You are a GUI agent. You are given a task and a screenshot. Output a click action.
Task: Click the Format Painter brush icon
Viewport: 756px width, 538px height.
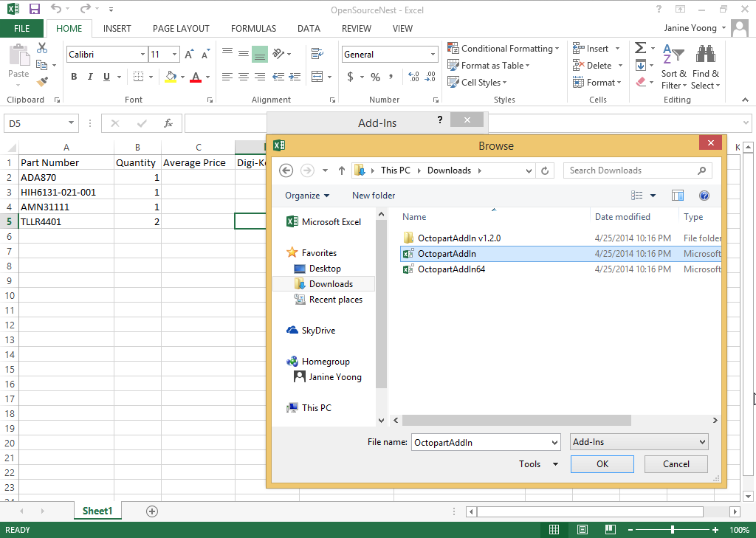click(42, 82)
